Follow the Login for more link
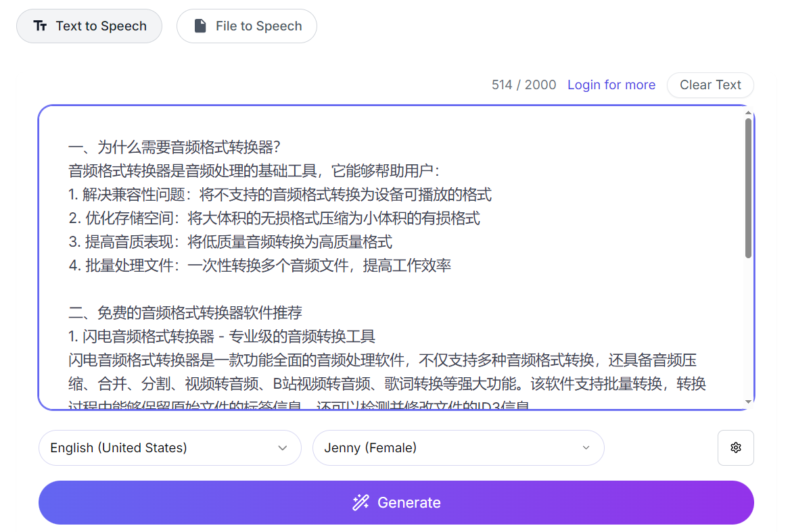 (x=611, y=85)
